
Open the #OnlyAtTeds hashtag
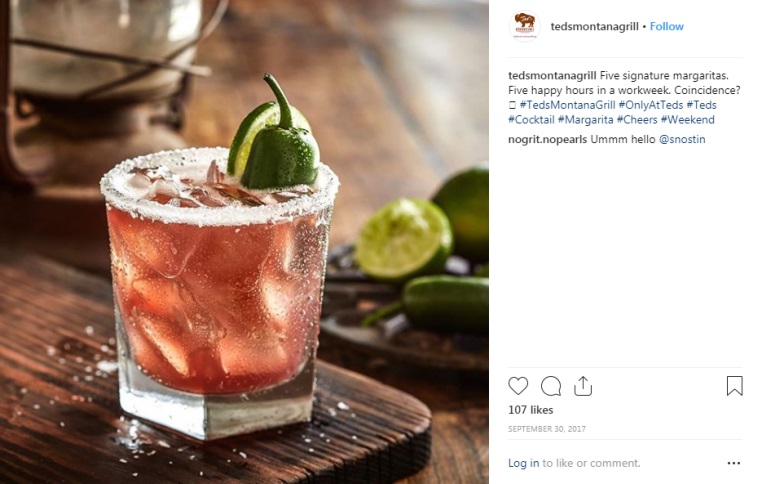coord(651,105)
